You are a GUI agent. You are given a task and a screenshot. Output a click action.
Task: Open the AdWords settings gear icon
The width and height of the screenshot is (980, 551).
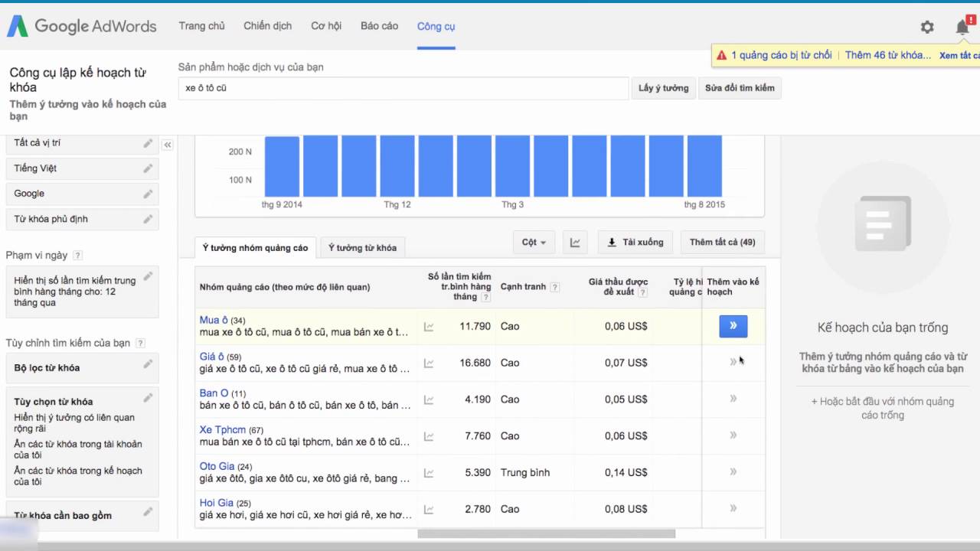[x=926, y=26]
